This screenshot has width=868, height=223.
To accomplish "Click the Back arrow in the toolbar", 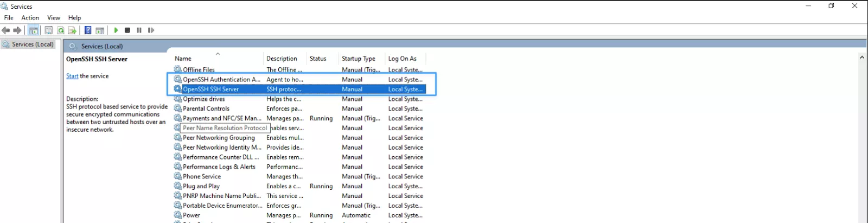I will click(x=6, y=30).
